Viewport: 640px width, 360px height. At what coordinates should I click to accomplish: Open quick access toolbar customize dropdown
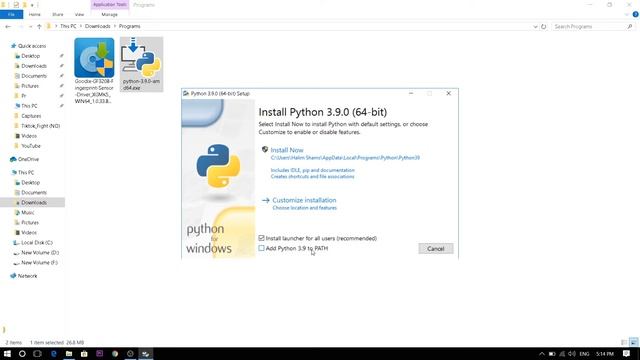[x=32, y=5]
